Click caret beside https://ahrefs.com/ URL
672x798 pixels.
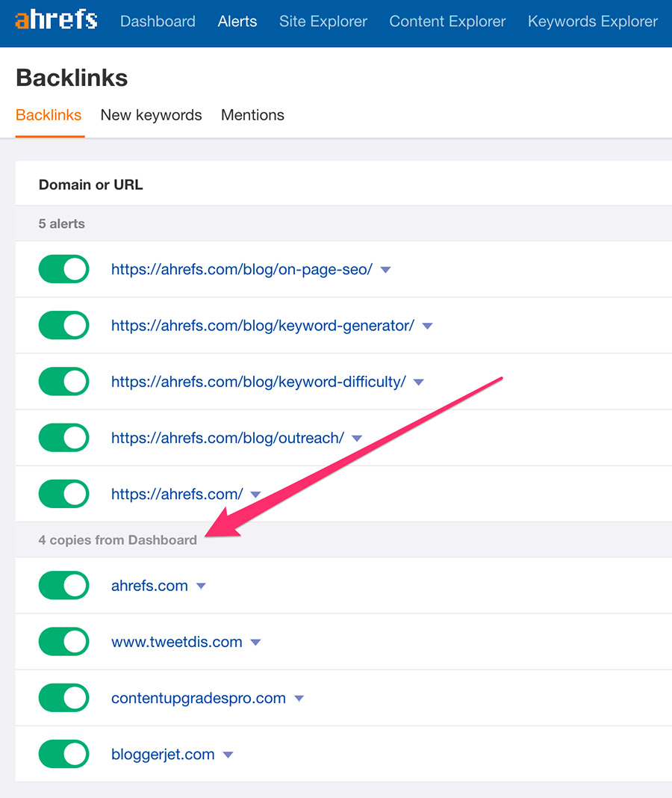click(x=255, y=495)
